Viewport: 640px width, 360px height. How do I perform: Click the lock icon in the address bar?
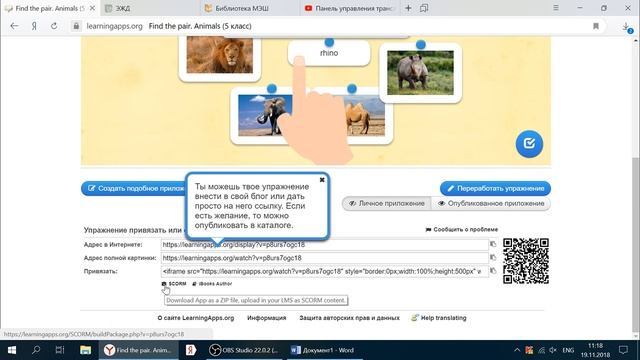click(x=76, y=26)
